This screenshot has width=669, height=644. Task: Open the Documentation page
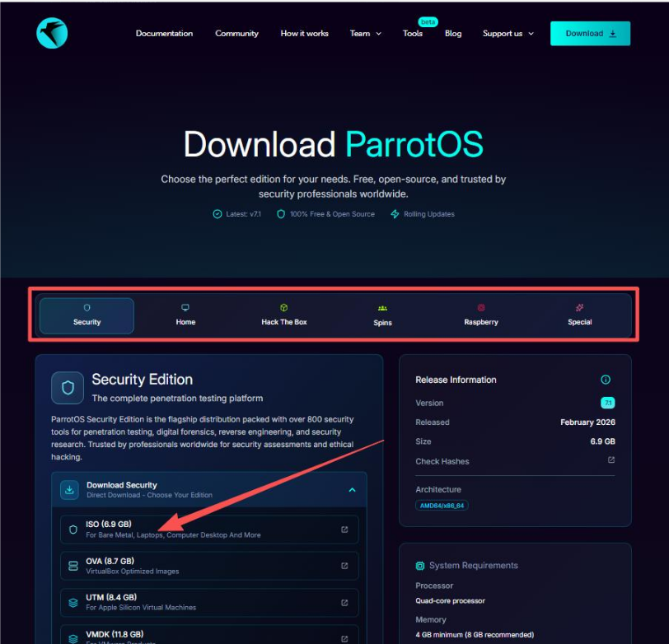point(164,33)
